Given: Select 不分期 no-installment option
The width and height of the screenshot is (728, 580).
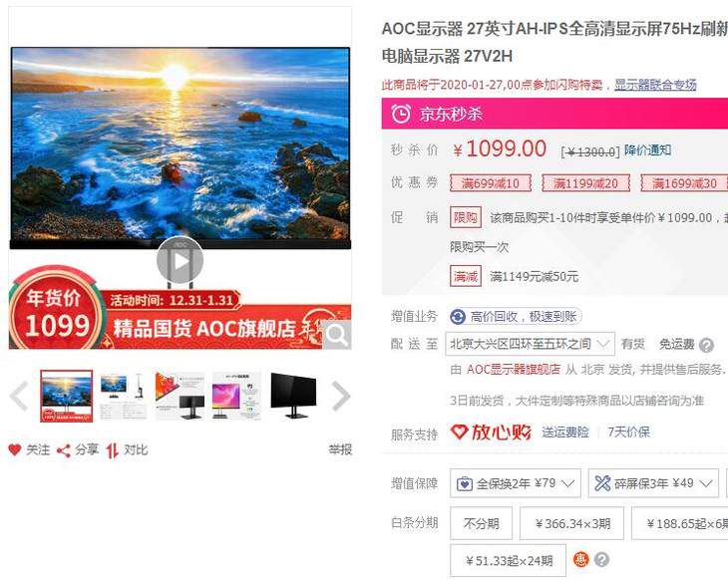Looking at the screenshot, I should coord(481,523).
